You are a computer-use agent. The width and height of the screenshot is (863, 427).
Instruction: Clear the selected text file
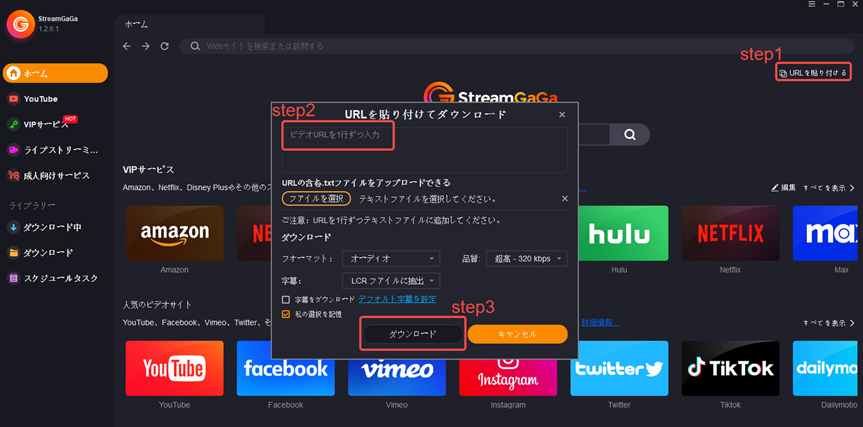point(564,199)
